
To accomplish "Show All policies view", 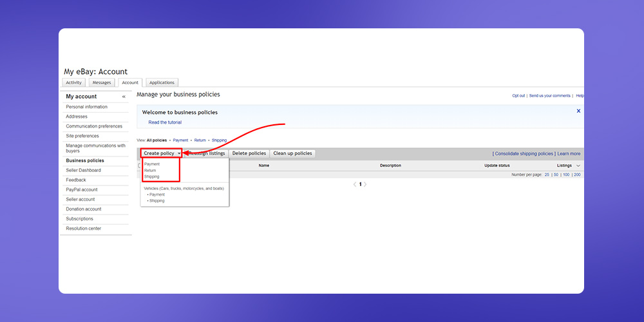I will pos(156,140).
